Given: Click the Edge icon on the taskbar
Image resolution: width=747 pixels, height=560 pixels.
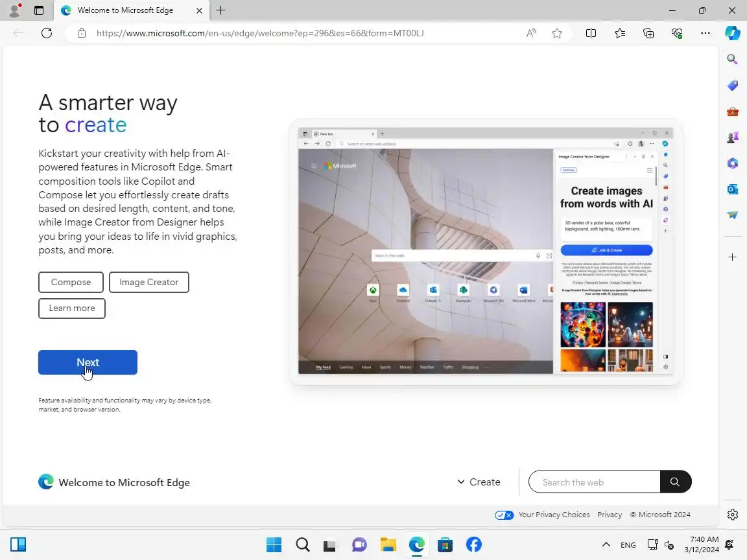Looking at the screenshot, I should coord(416,544).
